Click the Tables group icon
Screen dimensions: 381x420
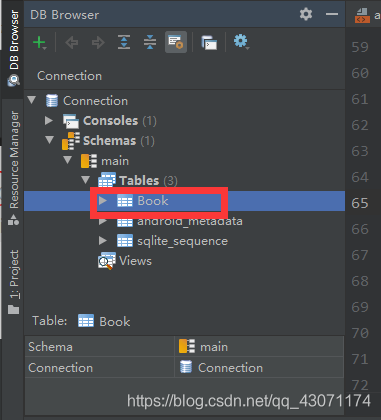pyautogui.click(x=107, y=180)
